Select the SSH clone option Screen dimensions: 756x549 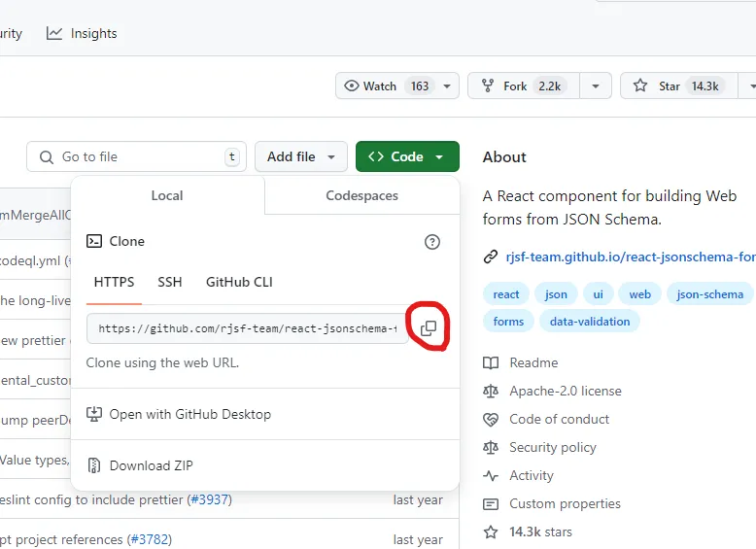point(170,282)
